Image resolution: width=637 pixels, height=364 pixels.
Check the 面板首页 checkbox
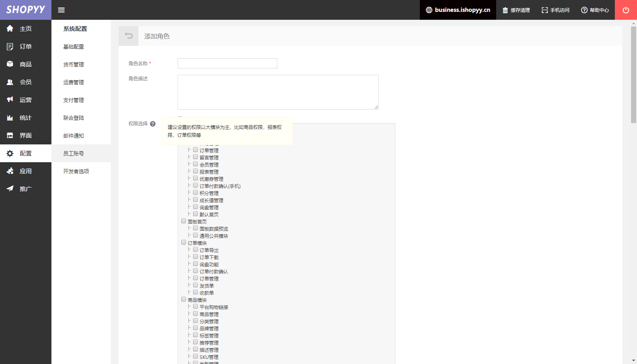(184, 221)
